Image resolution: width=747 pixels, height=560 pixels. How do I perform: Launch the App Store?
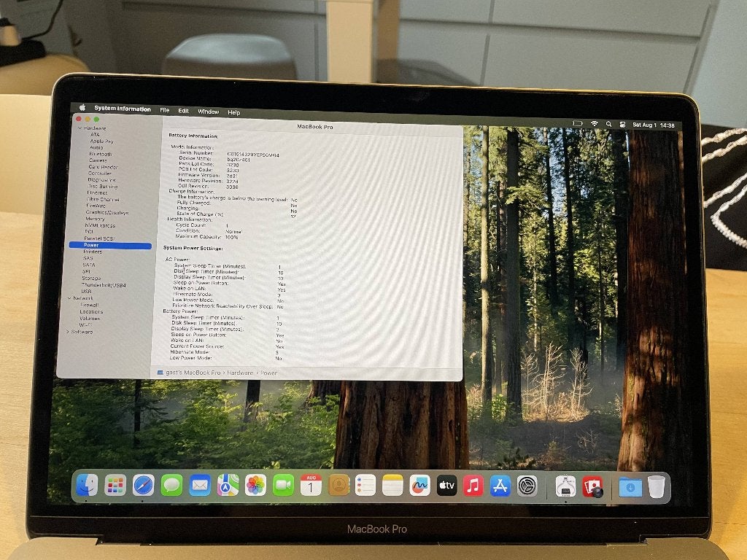(x=500, y=486)
